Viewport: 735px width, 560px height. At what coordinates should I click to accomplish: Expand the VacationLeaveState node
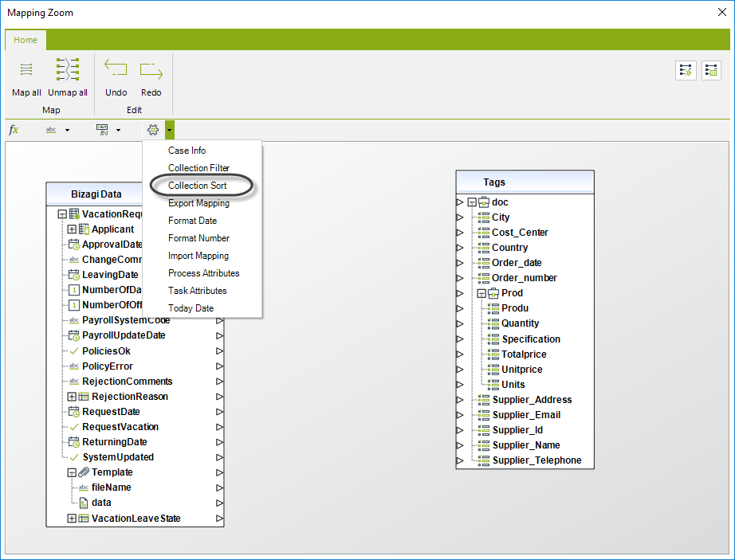[x=72, y=519]
